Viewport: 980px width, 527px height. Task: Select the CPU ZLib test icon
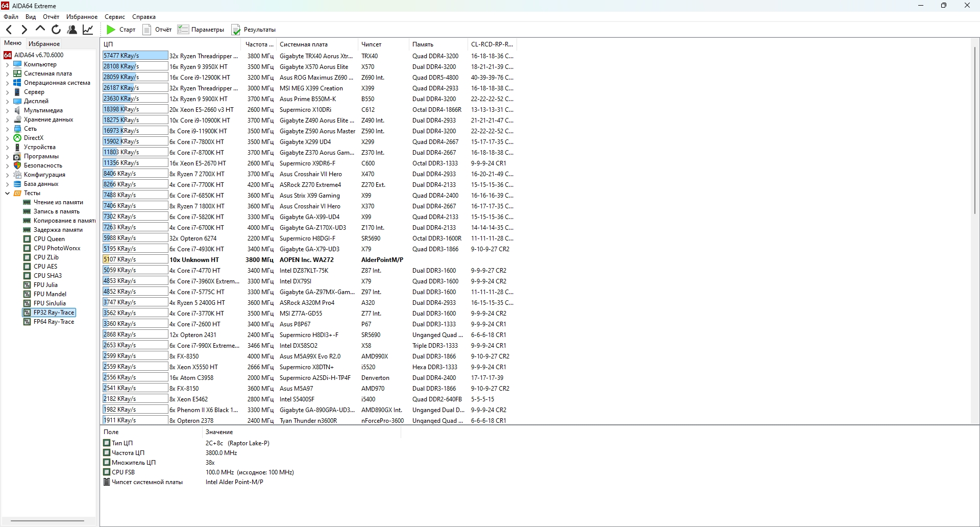tap(27, 257)
